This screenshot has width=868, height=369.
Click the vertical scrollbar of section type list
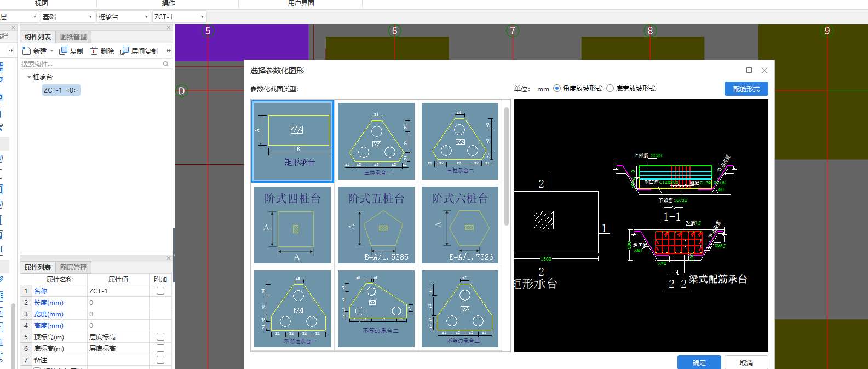click(x=507, y=166)
